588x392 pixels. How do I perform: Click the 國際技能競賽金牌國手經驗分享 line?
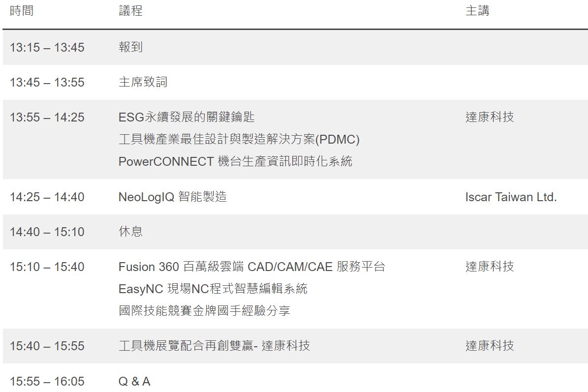click(x=204, y=311)
